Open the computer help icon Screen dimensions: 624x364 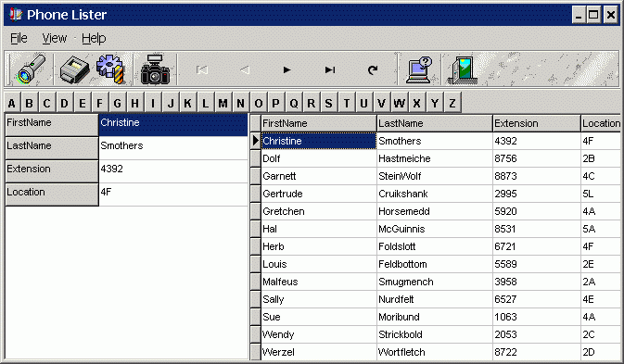pyautogui.click(x=419, y=69)
